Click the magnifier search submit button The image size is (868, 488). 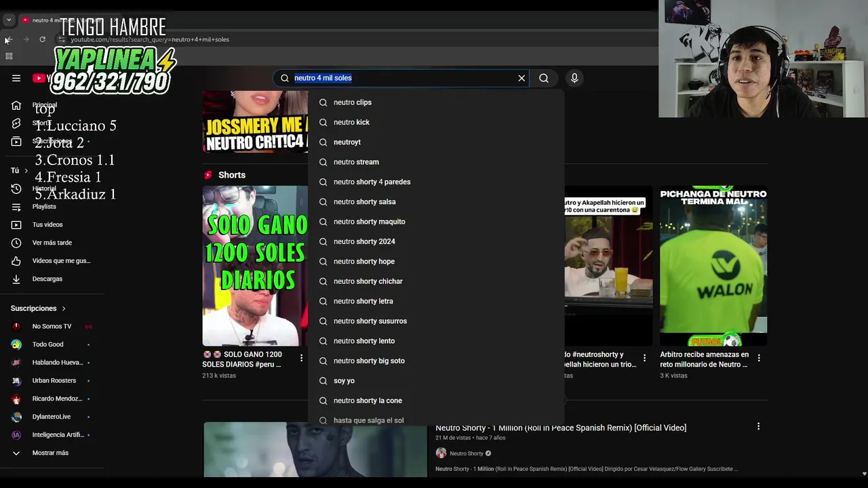(544, 78)
